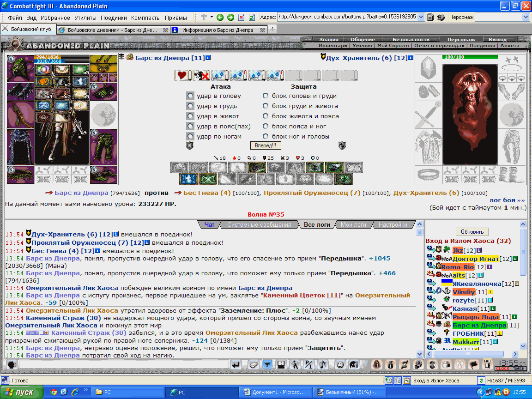This screenshot has height=399, width=532.
Task: Use the last 1000 mana scroll
Action: [275, 75]
